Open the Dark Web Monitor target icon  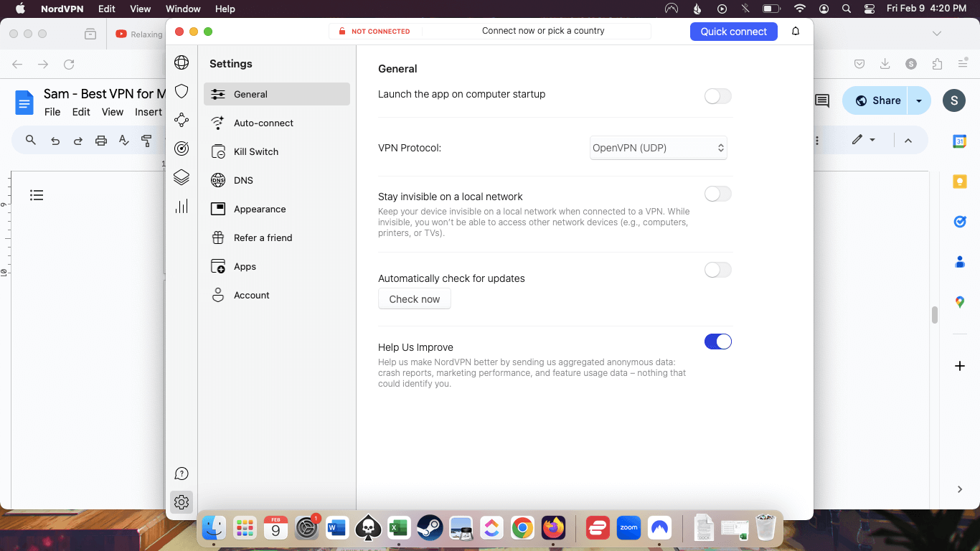click(x=182, y=149)
